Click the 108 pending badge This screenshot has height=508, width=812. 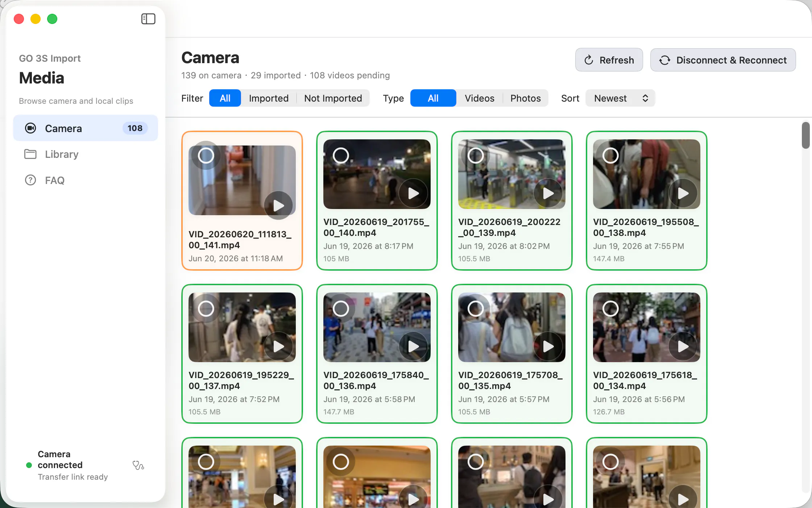135,128
